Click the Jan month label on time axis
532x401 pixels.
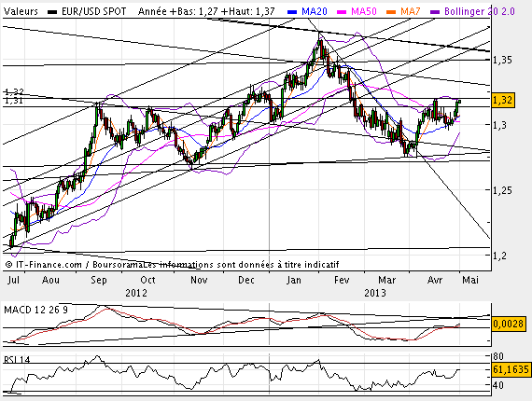tap(293, 280)
